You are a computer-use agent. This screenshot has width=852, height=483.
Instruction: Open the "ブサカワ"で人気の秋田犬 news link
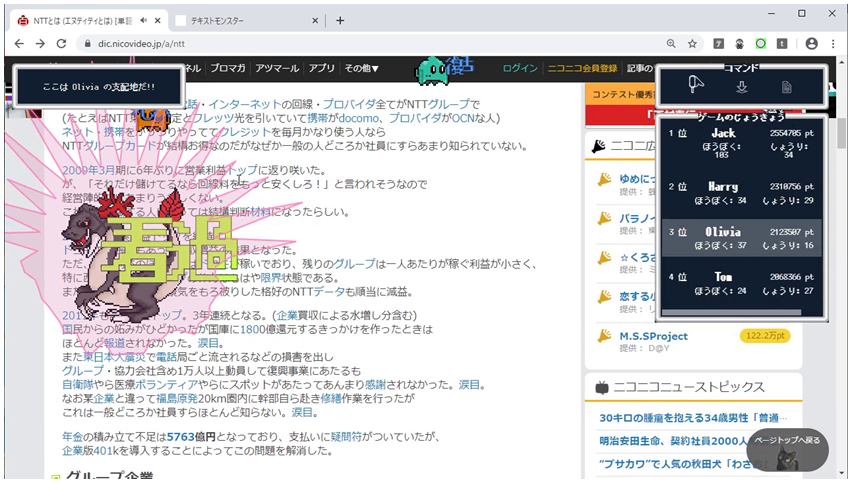(x=684, y=463)
